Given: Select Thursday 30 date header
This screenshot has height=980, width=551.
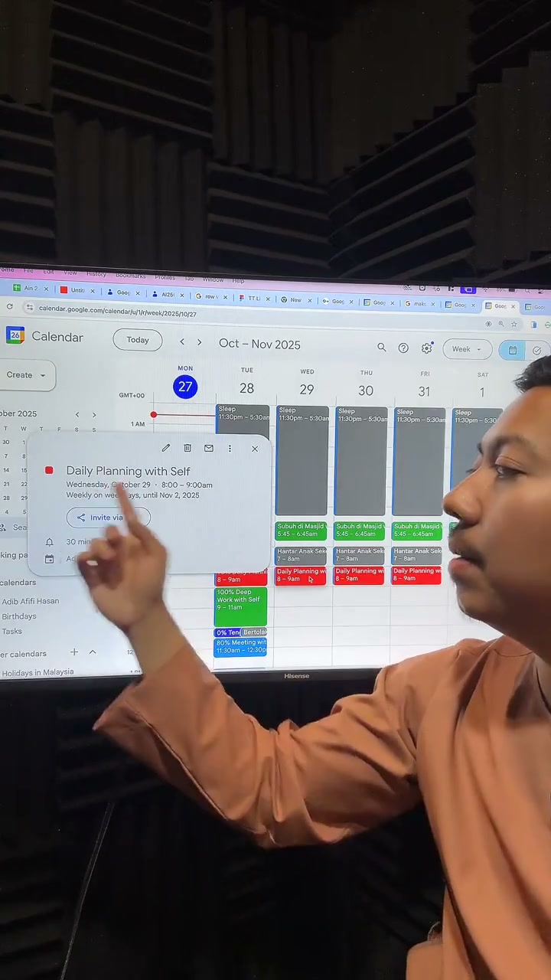Looking at the screenshot, I should (366, 390).
